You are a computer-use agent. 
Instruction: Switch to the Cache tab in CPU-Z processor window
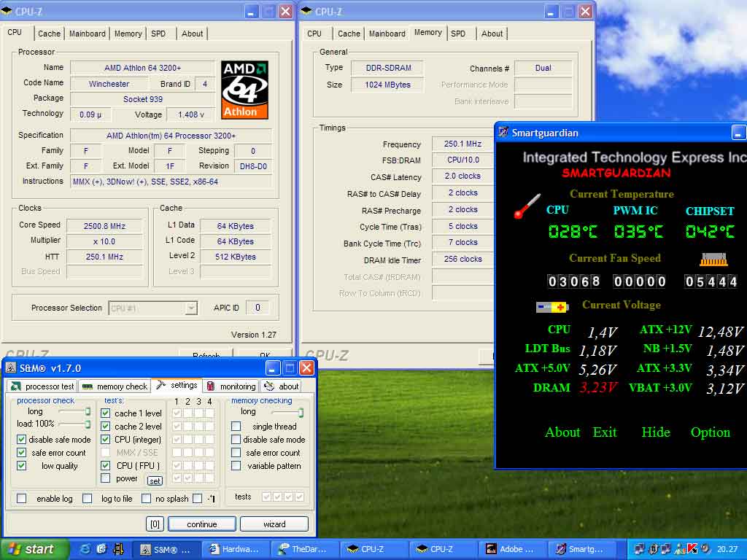pyautogui.click(x=49, y=34)
